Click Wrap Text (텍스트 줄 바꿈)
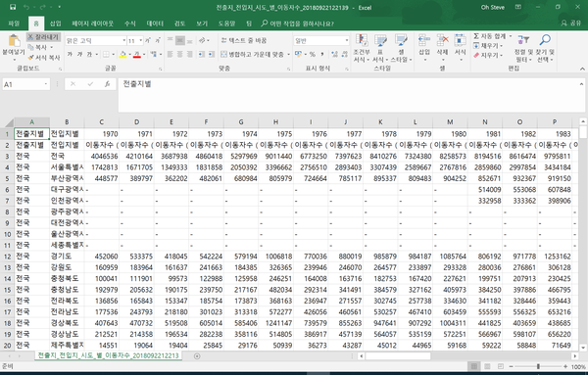 [244, 40]
